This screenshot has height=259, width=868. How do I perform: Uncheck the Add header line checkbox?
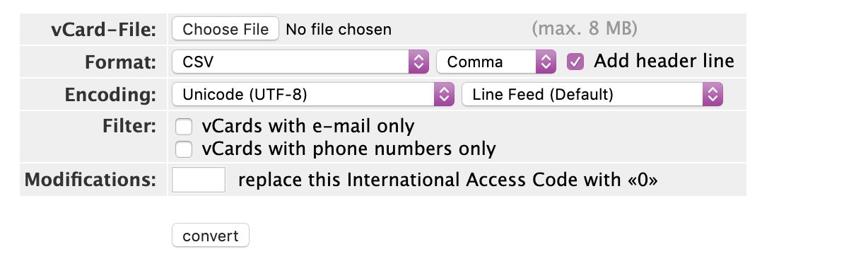tap(575, 62)
